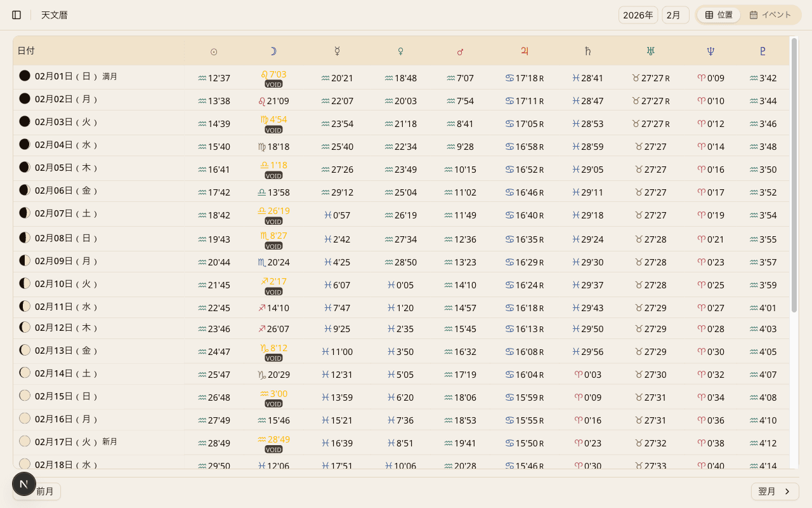Image resolution: width=812 pixels, height=508 pixels.
Task: Click the Mars symbol column header
Action: tap(460, 51)
